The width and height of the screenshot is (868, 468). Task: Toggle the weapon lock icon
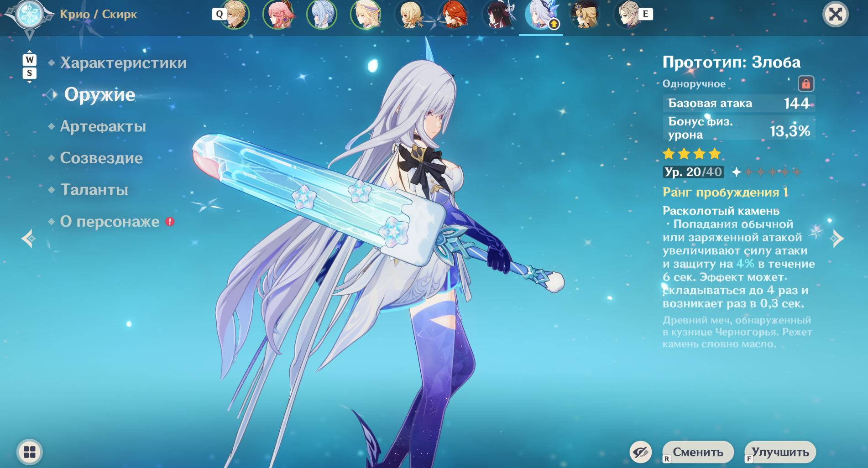[x=806, y=84]
